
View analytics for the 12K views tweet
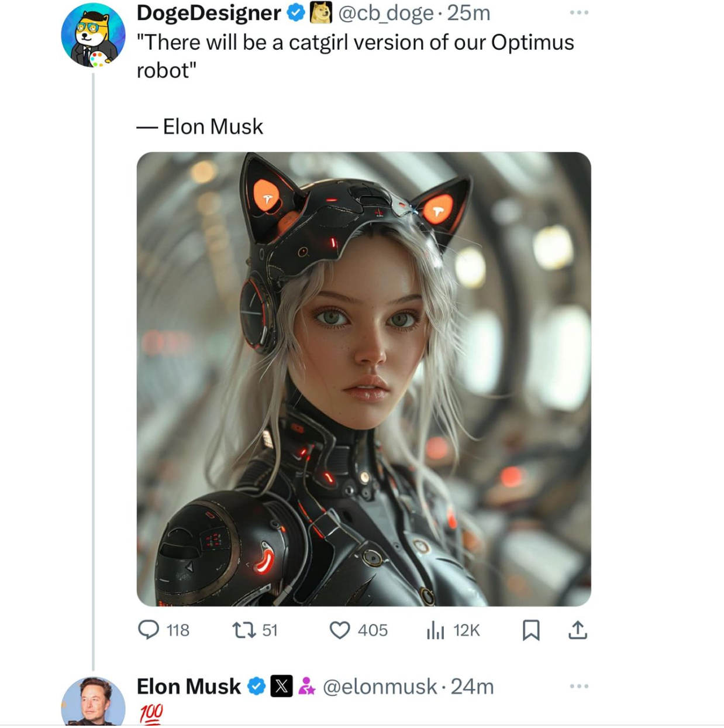click(x=453, y=630)
